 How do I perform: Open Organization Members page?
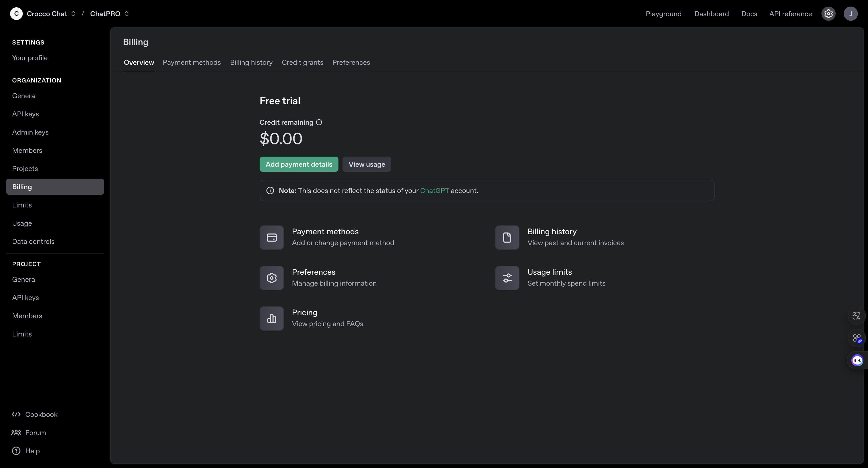pos(55,150)
